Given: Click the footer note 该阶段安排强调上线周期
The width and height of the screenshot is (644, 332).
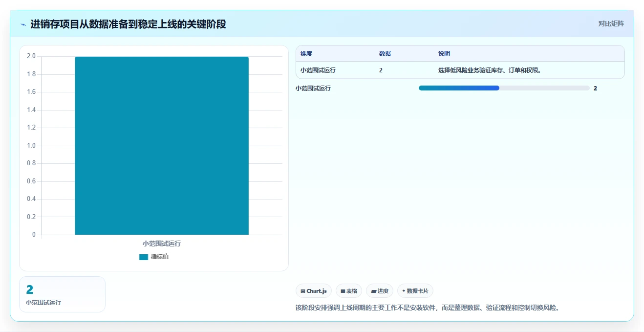Looking at the screenshot, I should coord(428,308).
